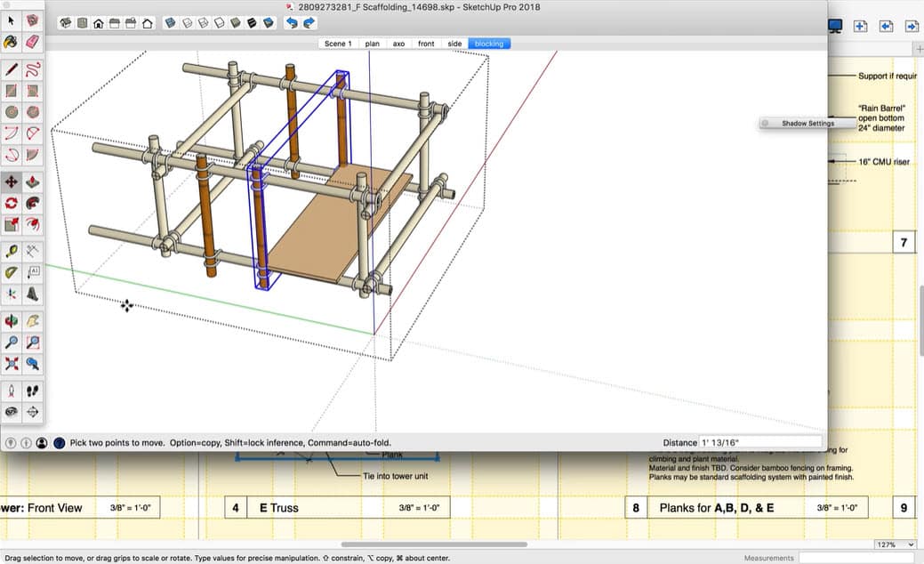The height and width of the screenshot is (564, 924).
Task: Select the Look Around eye tool
Action: (x=12, y=412)
